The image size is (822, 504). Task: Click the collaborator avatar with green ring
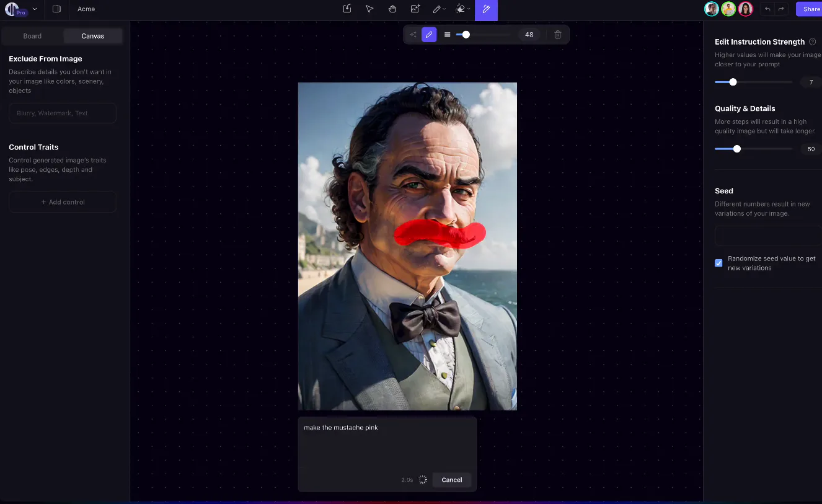728,9
